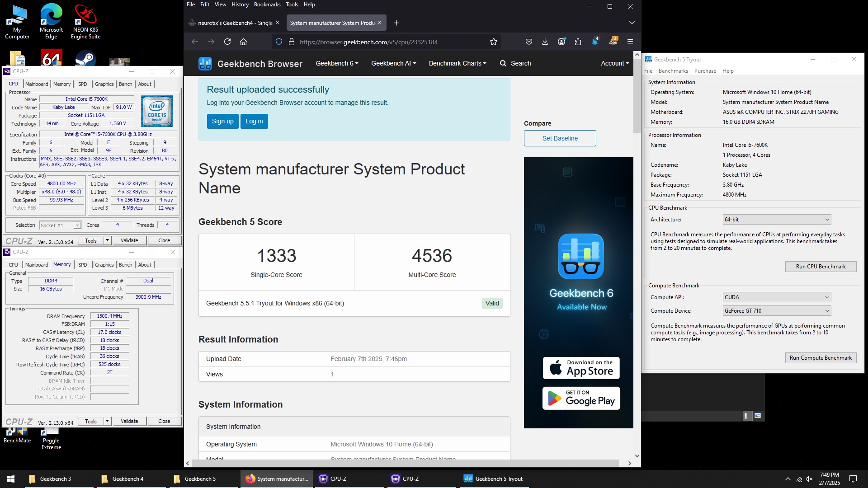The width and height of the screenshot is (868, 488).
Task: Click the Log in button
Action: (x=254, y=121)
